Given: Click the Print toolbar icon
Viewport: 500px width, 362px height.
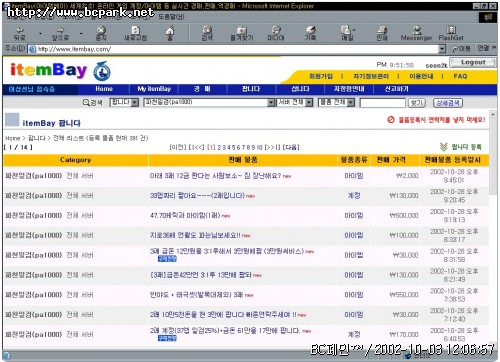Looking at the screenshot, I should 382,33.
